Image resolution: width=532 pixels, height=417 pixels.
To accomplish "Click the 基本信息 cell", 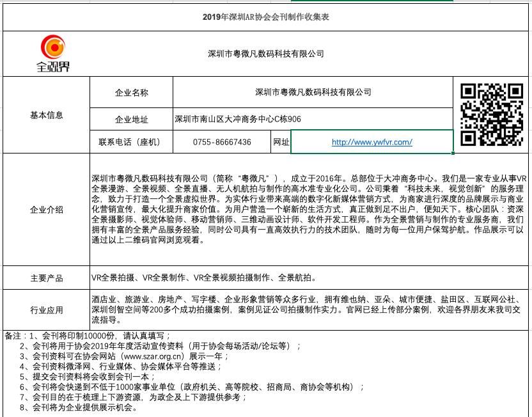I will point(47,115).
